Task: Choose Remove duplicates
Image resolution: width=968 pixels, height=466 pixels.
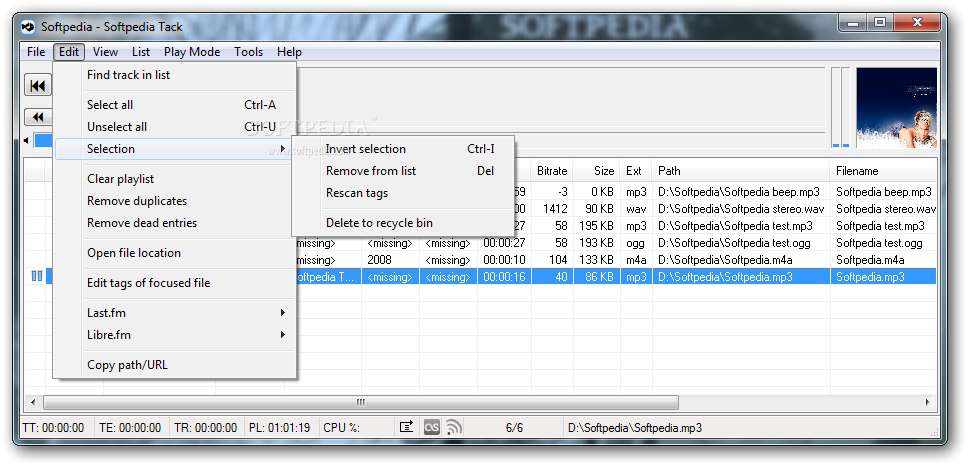Action: tap(175, 201)
